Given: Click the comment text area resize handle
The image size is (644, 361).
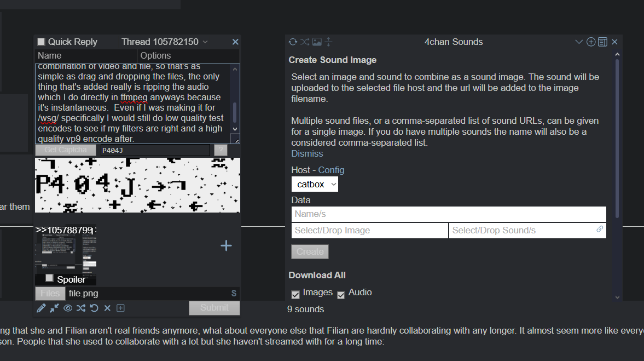Looking at the screenshot, I should [x=235, y=139].
